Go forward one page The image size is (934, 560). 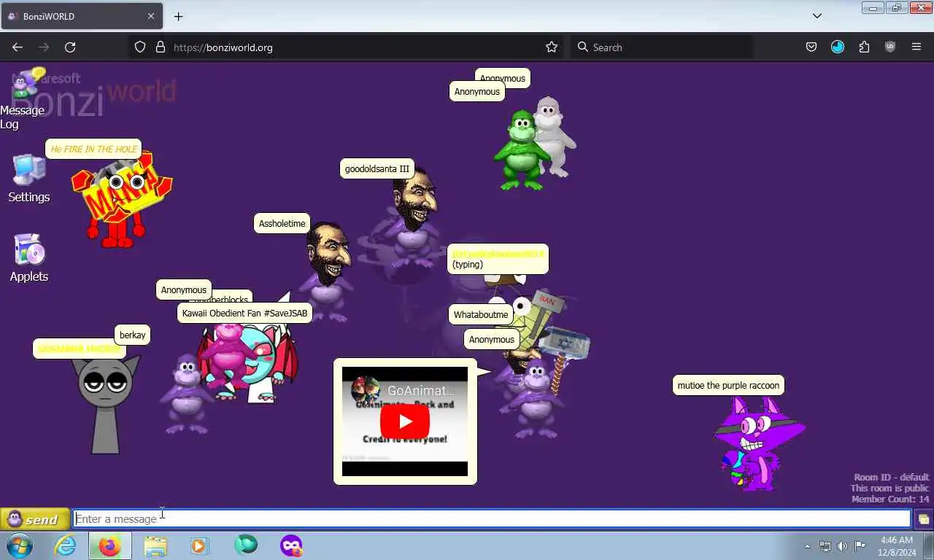[x=44, y=47]
